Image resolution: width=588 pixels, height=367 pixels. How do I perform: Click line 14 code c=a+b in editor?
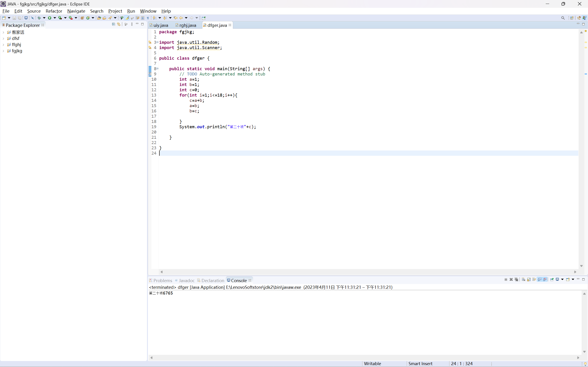coord(197,100)
